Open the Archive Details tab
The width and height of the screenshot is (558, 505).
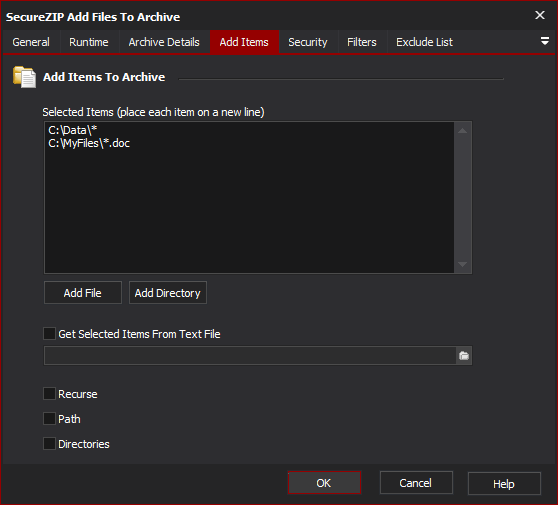164,42
